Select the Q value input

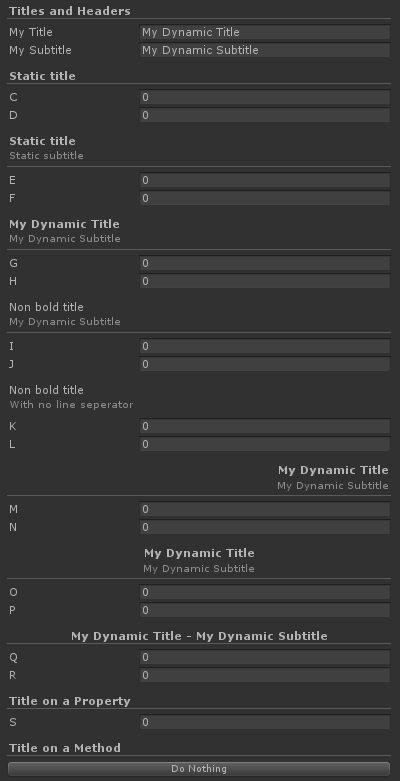[265, 657]
